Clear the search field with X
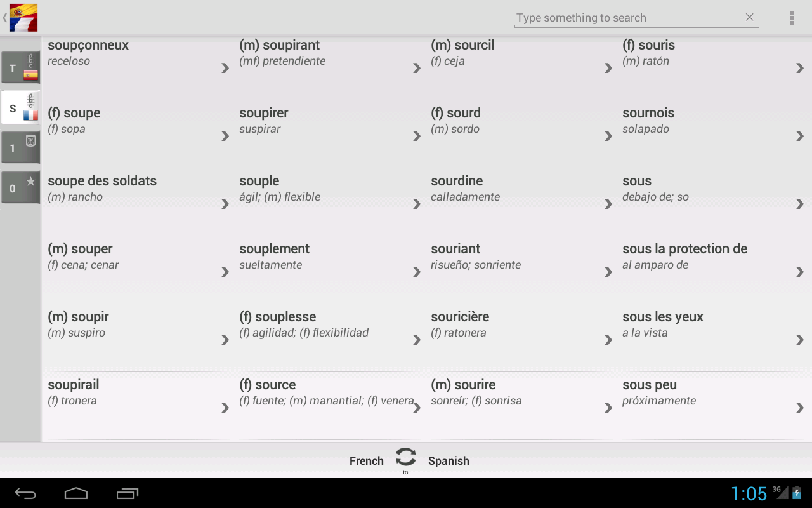The height and width of the screenshot is (508, 812). [749, 18]
